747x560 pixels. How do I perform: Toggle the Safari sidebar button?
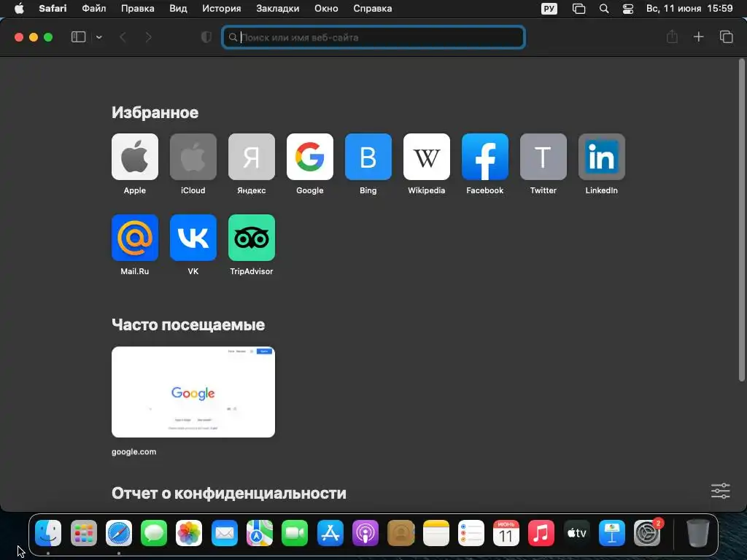click(78, 37)
